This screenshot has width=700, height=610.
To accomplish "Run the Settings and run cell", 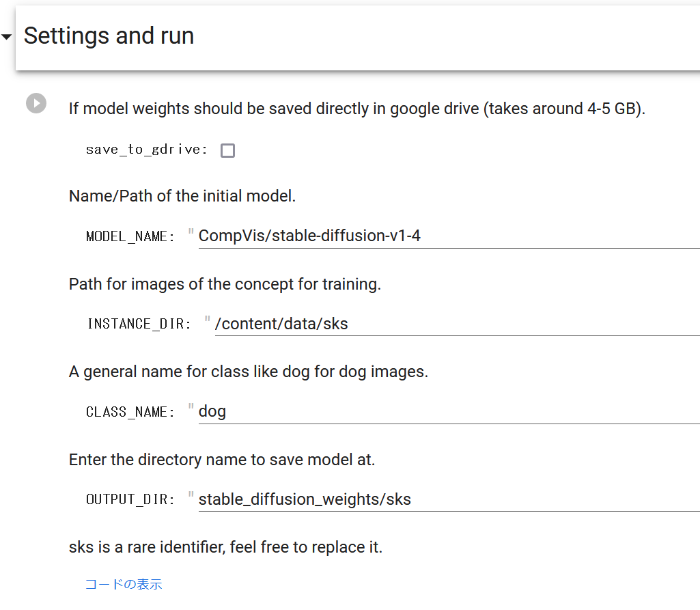I will (36, 103).
